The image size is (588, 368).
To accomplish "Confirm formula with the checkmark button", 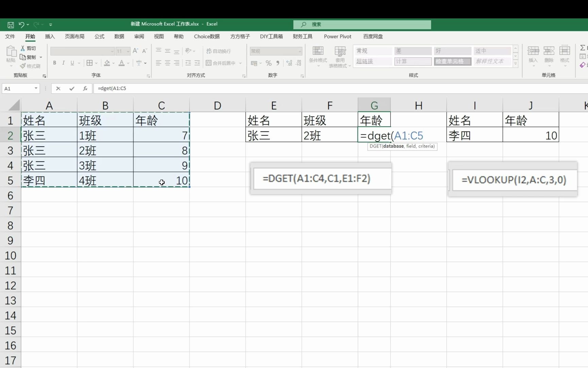I will coord(71,89).
